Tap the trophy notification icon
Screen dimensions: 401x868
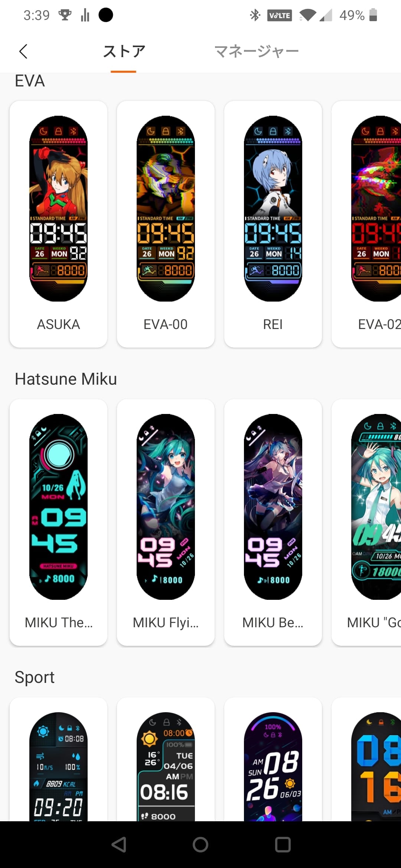65,15
